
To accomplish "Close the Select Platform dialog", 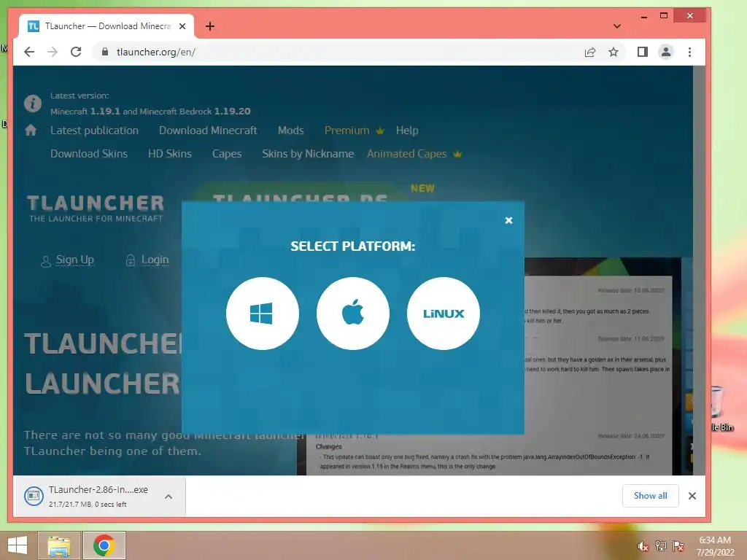I will 508,220.
